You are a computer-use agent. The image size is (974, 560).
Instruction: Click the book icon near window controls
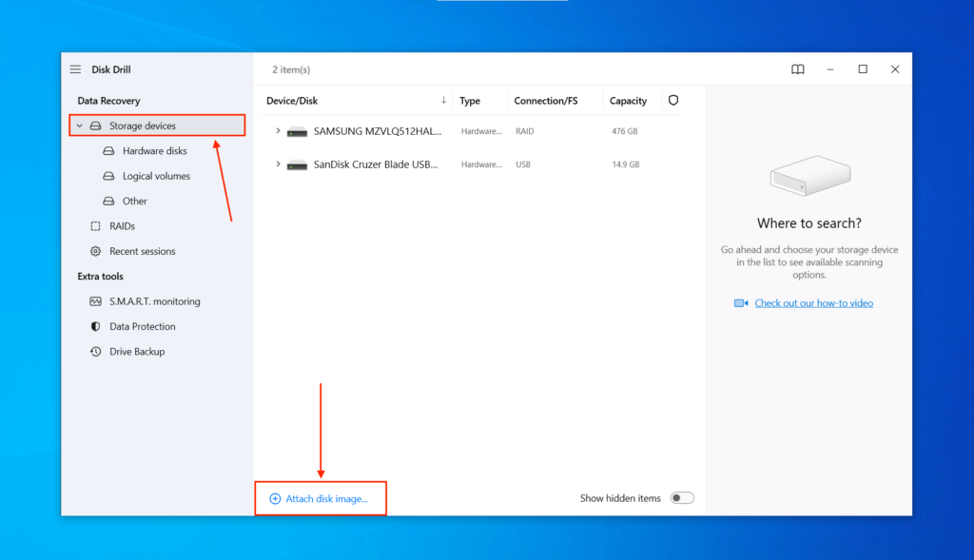pos(797,68)
